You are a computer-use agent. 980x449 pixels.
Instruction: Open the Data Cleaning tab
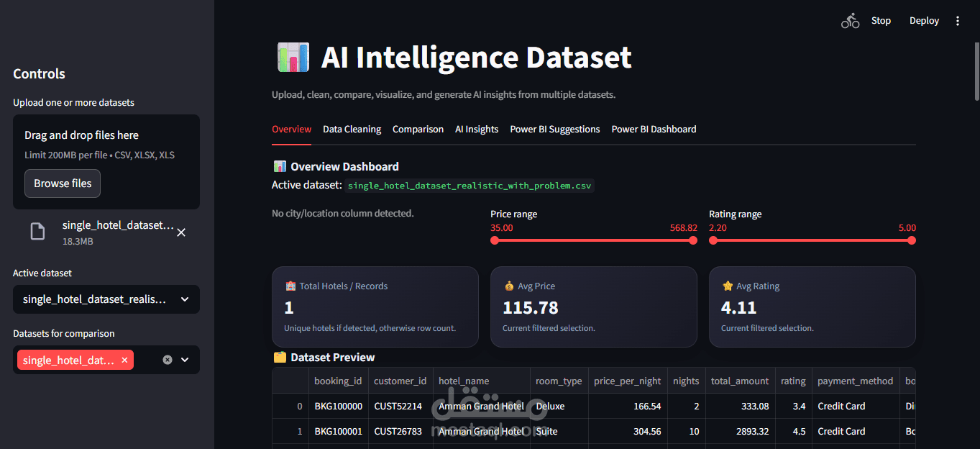352,130
